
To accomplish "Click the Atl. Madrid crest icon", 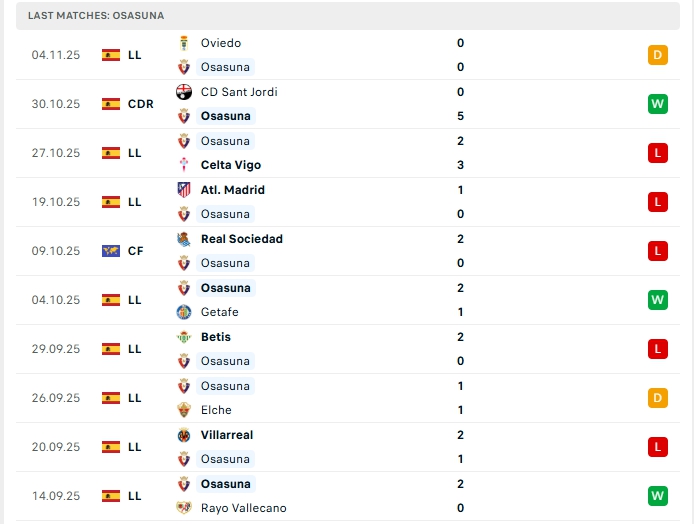I will (x=184, y=190).
